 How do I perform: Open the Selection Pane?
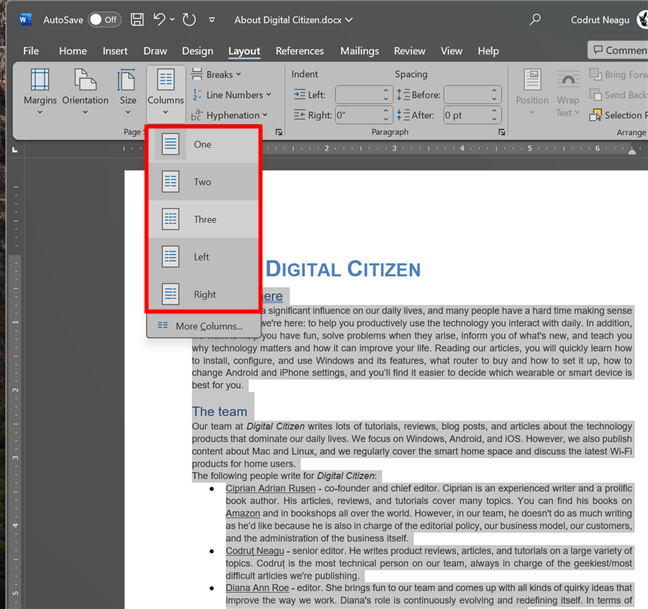point(618,115)
